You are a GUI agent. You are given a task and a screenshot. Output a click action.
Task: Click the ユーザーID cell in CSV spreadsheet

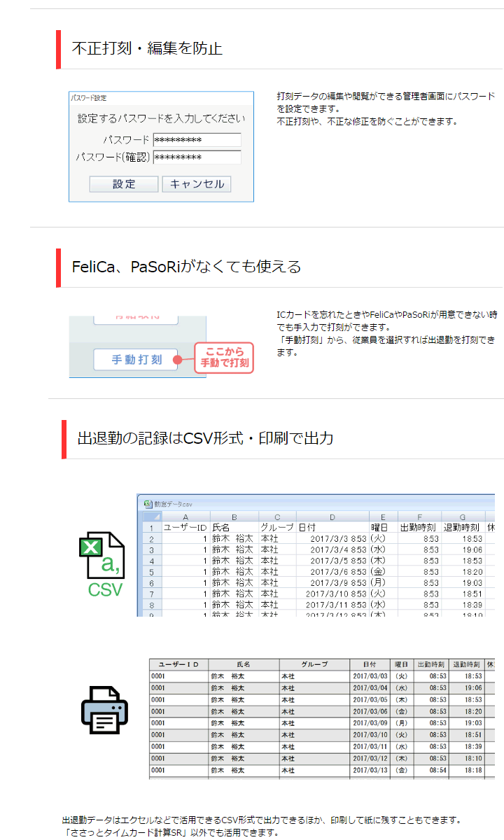(x=185, y=528)
